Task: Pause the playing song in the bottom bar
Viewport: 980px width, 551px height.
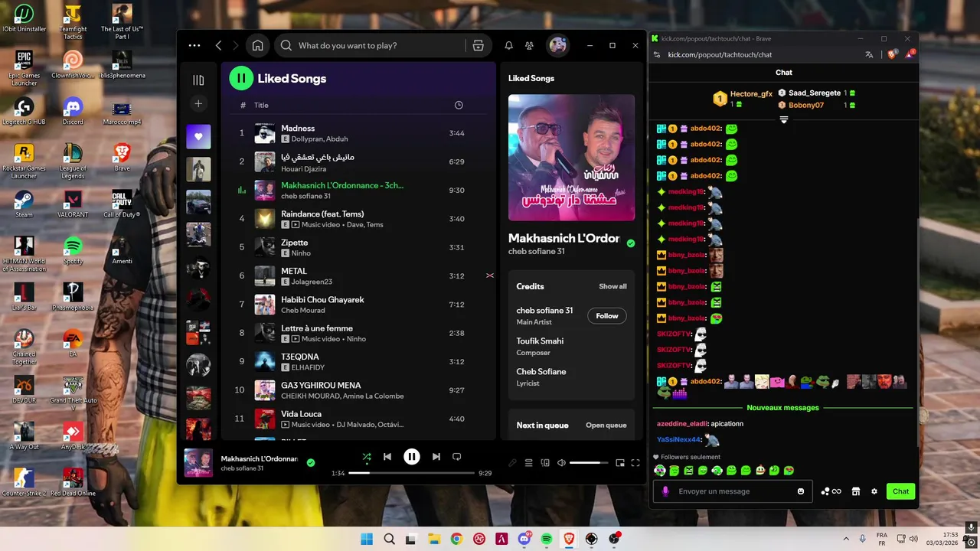Action: (411, 457)
